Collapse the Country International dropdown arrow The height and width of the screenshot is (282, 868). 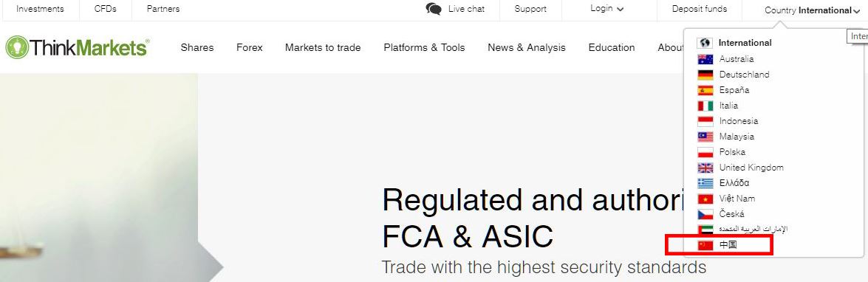coord(856,11)
